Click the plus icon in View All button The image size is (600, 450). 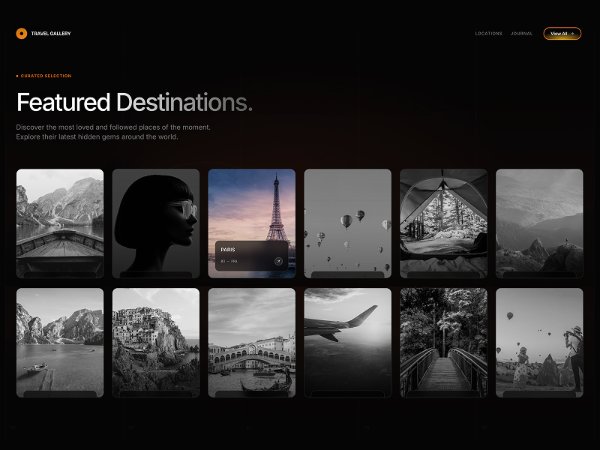coord(573,34)
